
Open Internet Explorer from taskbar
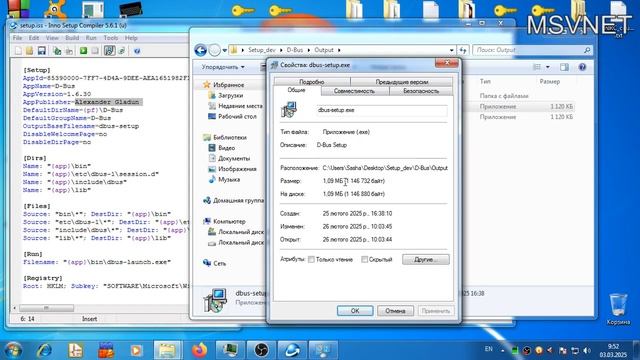44,350
